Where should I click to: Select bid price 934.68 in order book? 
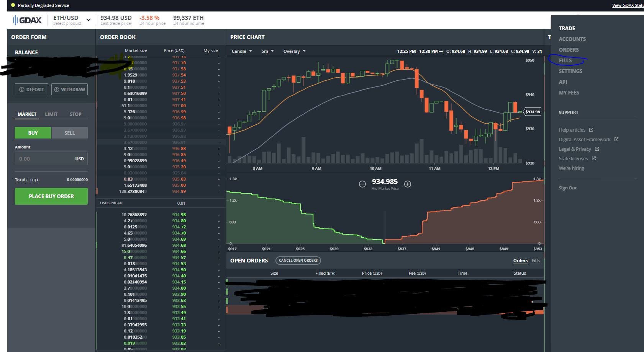(x=179, y=245)
